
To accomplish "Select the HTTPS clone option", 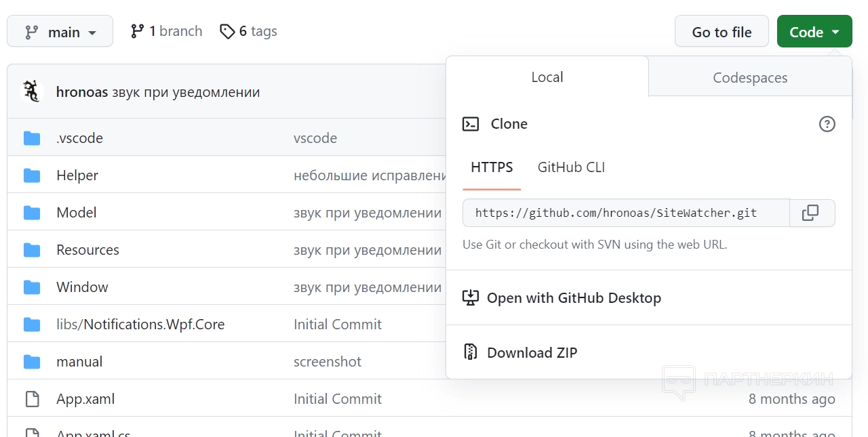I will point(492,167).
